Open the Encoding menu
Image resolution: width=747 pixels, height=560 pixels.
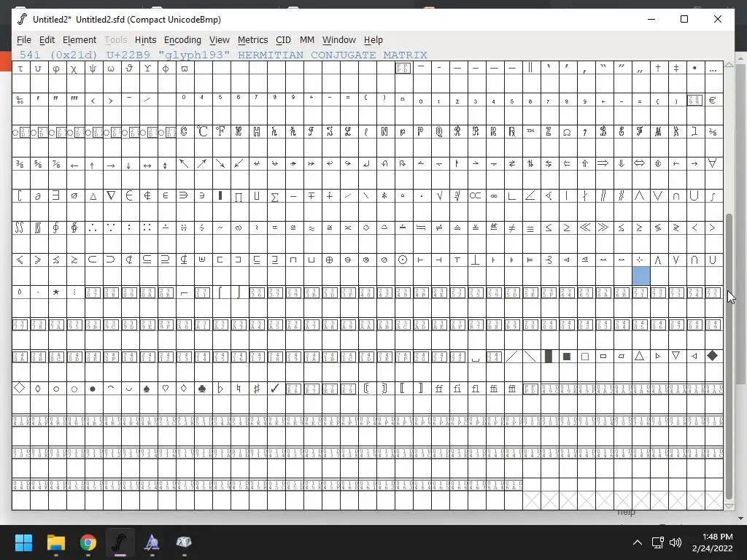point(182,40)
